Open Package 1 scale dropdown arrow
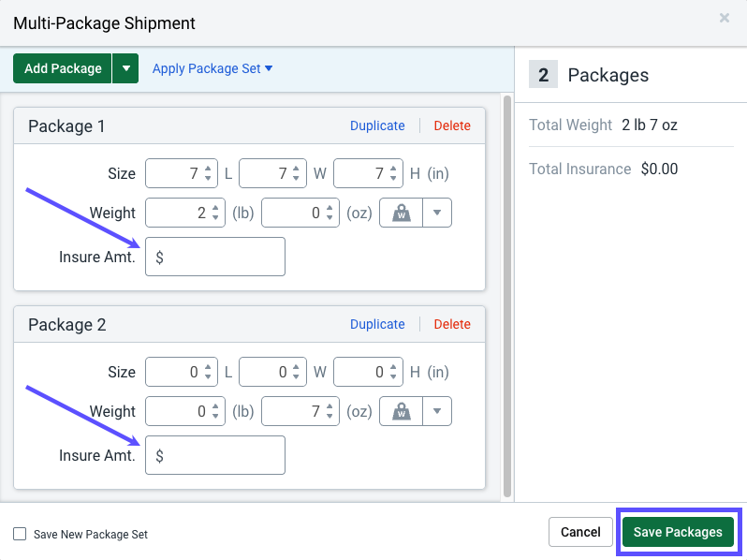 (437, 214)
